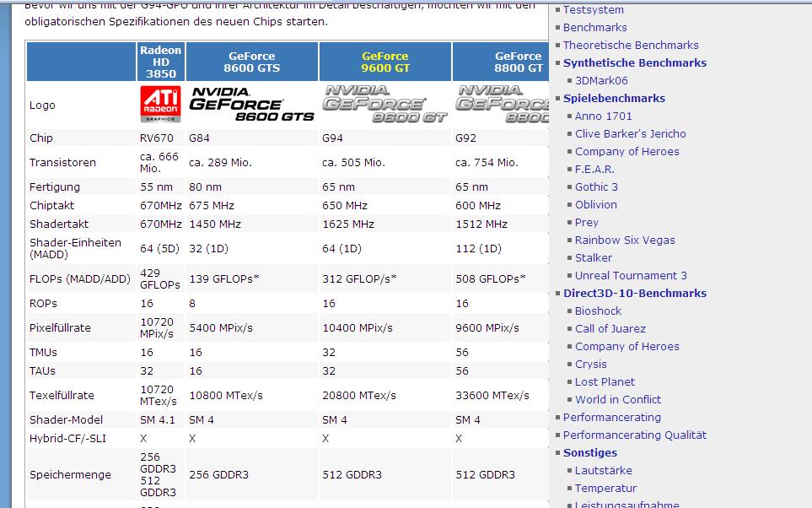Open the Testsystem sidebar link
Image resolution: width=812 pixels, height=508 pixels.
click(x=593, y=10)
